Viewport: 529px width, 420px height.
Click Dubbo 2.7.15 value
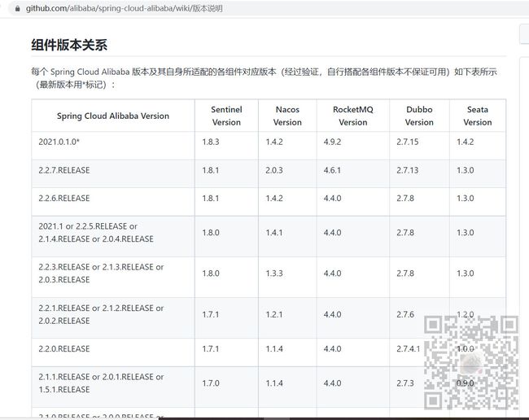[408, 142]
